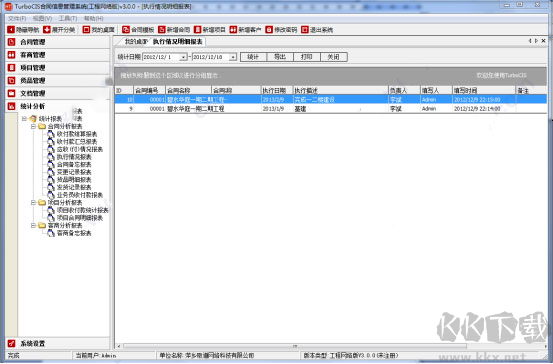The width and height of the screenshot is (553, 364).
Task: Click 新增客户 to add a customer
Action: (x=245, y=30)
